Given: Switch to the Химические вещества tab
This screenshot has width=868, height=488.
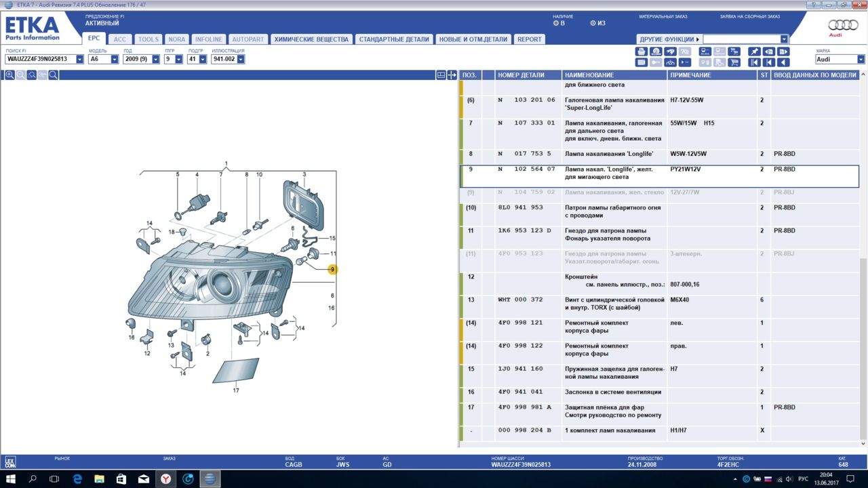Looking at the screenshot, I should (311, 39).
